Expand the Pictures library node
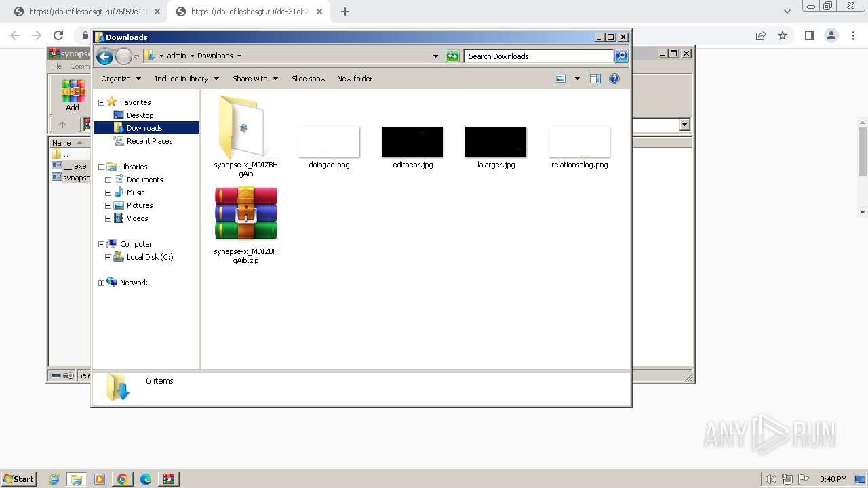The width and height of the screenshot is (868, 488). pyautogui.click(x=108, y=205)
